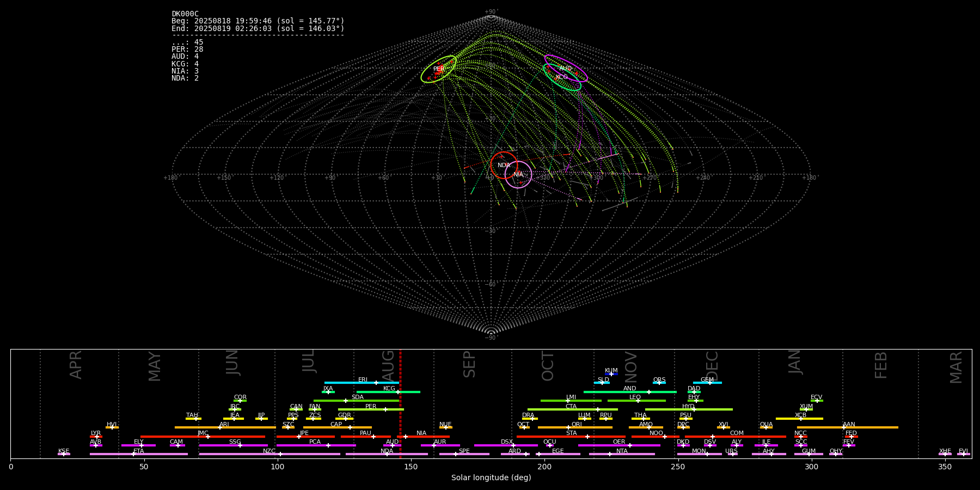Click the NIA shower label in timeline
This screenshot has height=490, width=980.
click(x=421, y=433)
